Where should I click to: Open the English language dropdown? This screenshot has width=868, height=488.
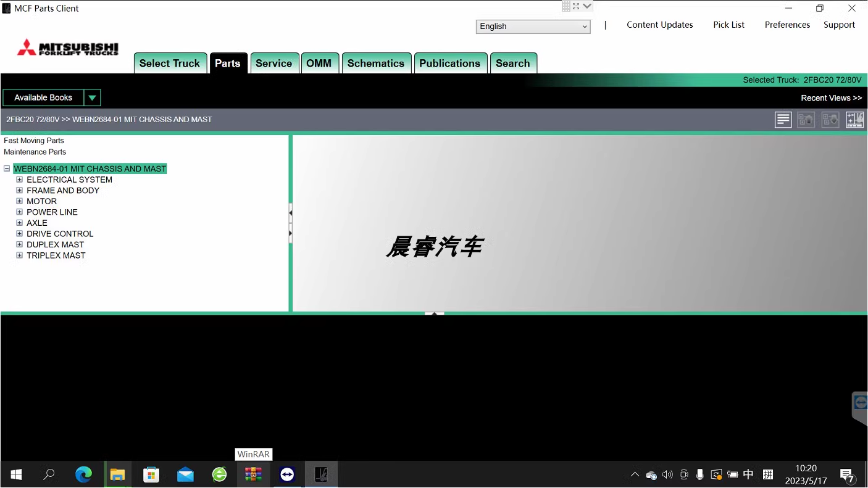(533, 27)
